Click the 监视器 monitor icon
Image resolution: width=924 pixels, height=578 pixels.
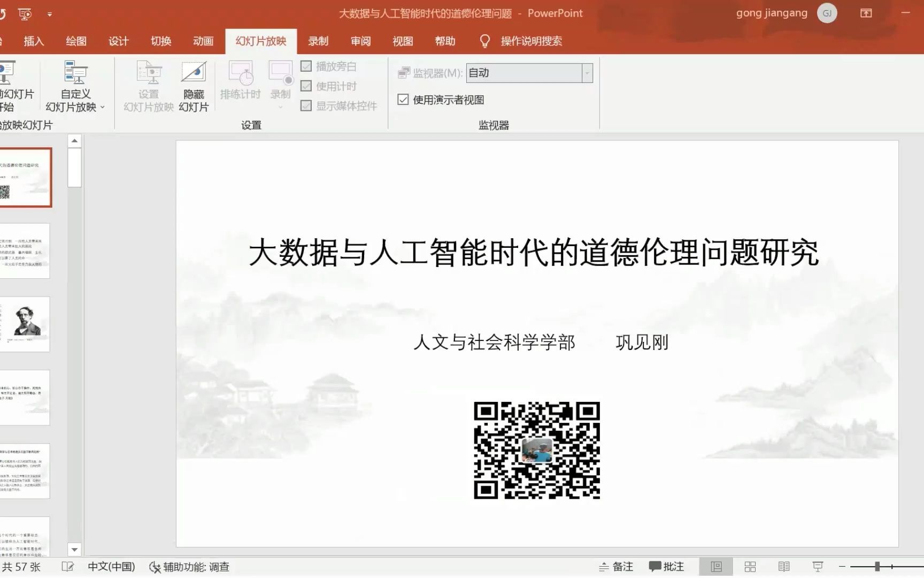404,73
